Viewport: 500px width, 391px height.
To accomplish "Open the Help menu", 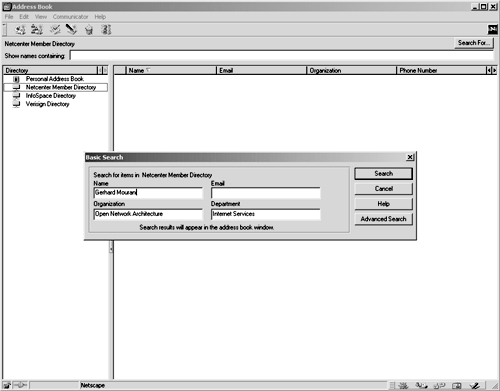I will [x=100, y=17].
